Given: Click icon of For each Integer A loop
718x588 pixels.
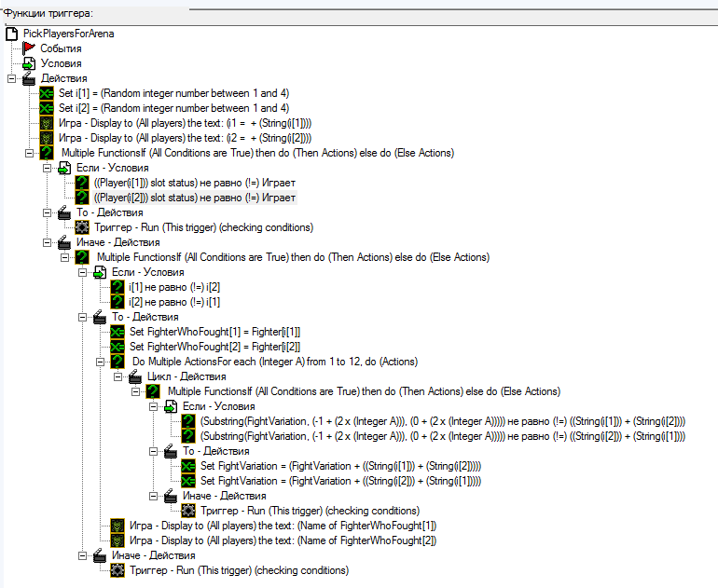Looking at the screenshot, I should (117, 362).
